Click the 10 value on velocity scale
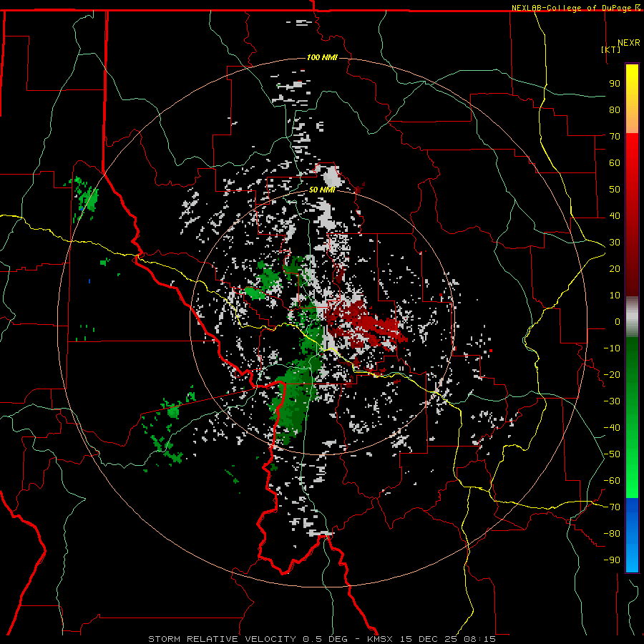 (615, 296)
